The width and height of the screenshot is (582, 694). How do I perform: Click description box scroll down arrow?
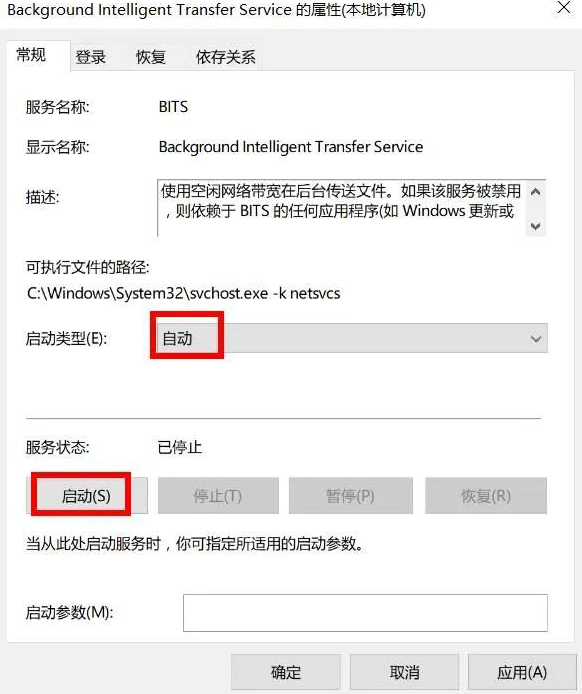click(536, 226)
